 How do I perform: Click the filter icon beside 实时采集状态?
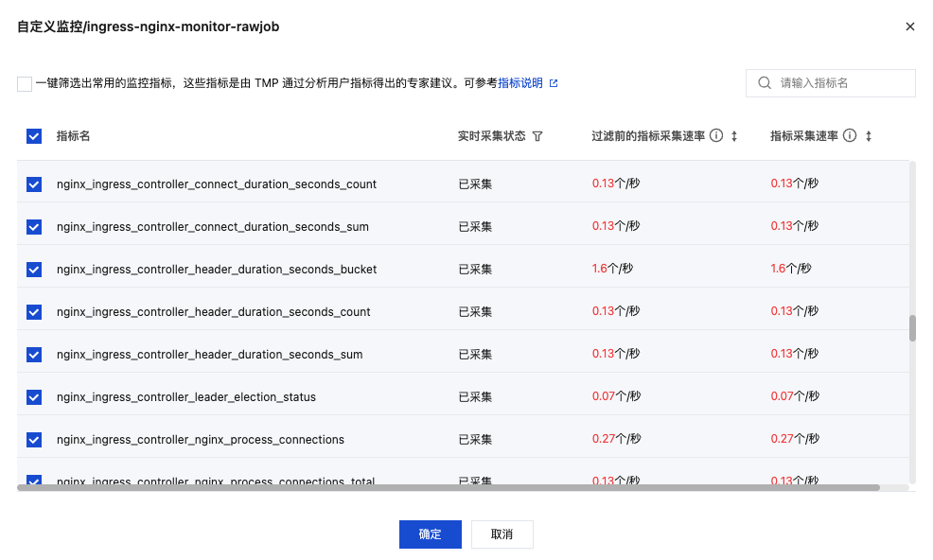(x=537, y=136)
